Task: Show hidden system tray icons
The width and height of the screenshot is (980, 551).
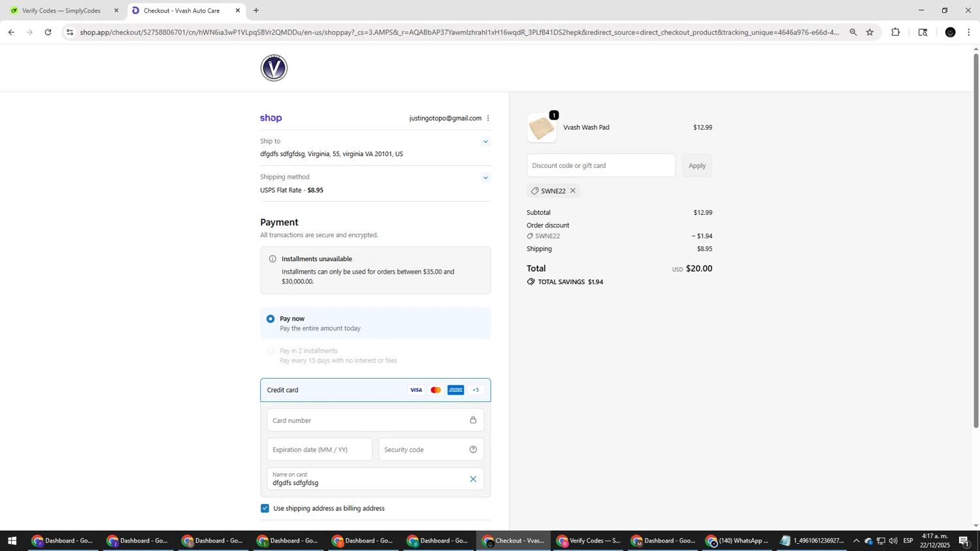Action: [x=856, y=541]
